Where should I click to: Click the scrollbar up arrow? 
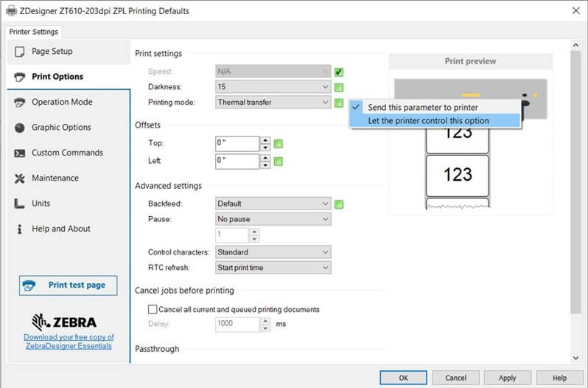pyautogui.click(x=575, y=45)
